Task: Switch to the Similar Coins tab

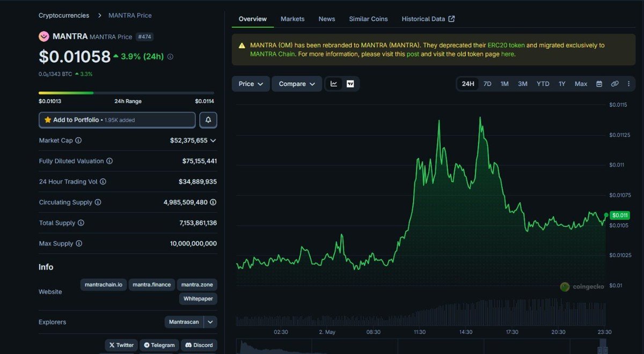Action: pyautogui.click(x=368, y=19)
